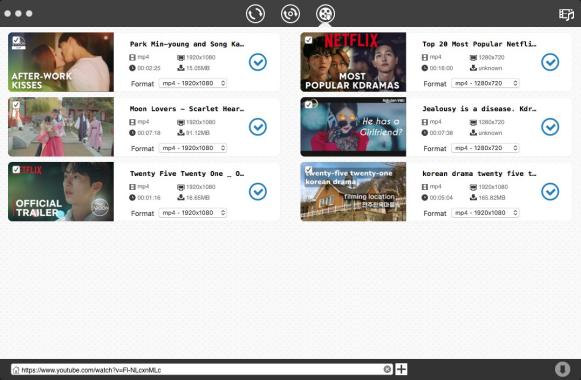Click file size text 165.82MB
Image resolution: width=581 pixels, height=380 pixels.
(x=492, y=198)
